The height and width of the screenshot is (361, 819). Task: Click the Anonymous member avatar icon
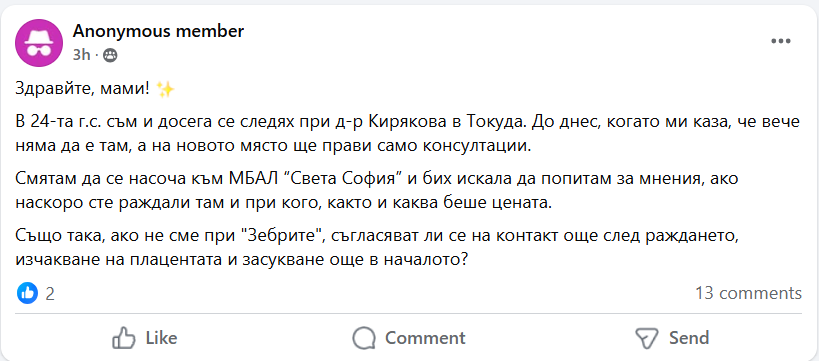click(39, 43)
